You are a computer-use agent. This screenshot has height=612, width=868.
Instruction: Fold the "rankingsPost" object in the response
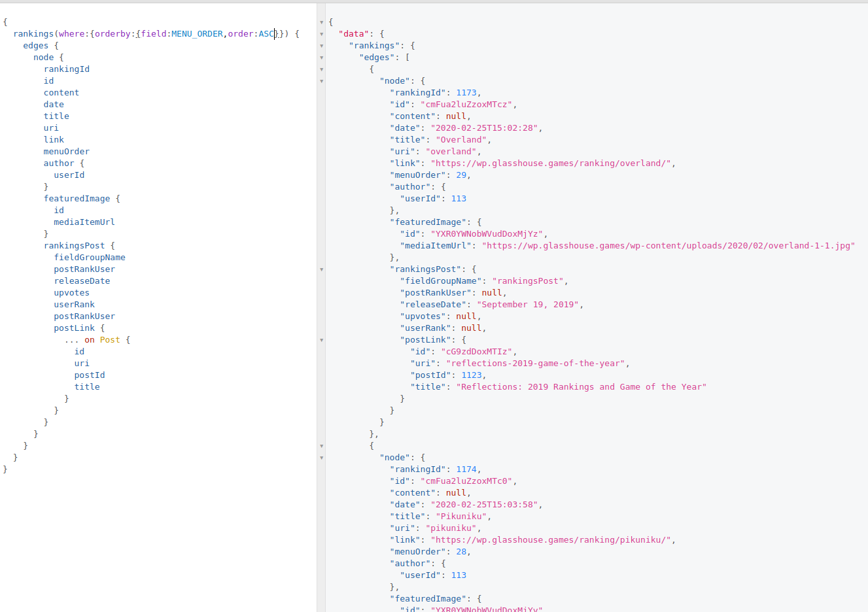click(322, 269)
